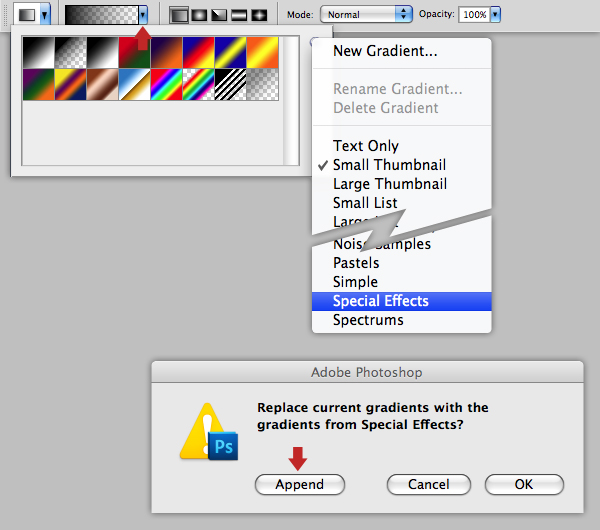Screen dimensions: 600x530
Task: Pick the third black-to-white gradient swatch
Action: pyautogui.click(x=103, y=53)
